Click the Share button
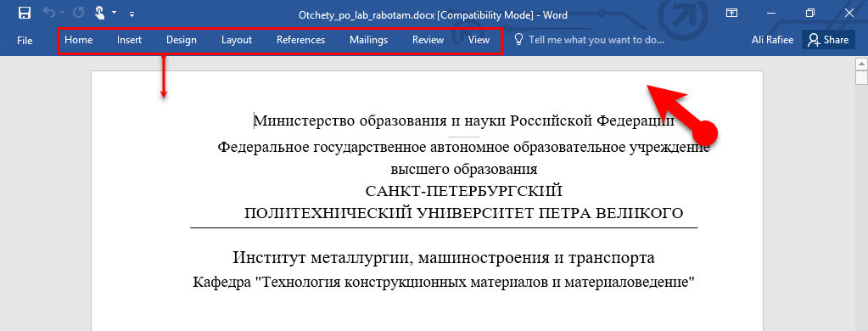868x331 pixels. 828,40
